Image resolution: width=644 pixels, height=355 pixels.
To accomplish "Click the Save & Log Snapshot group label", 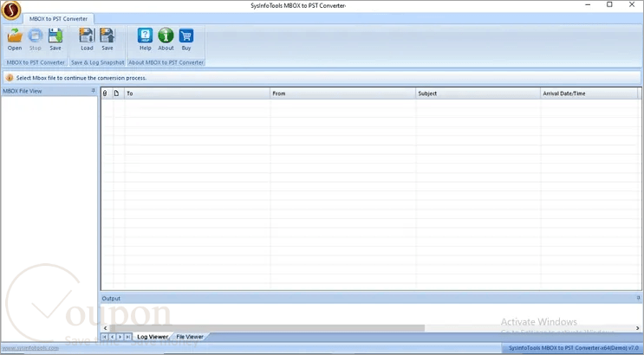I will pos(97,62).
